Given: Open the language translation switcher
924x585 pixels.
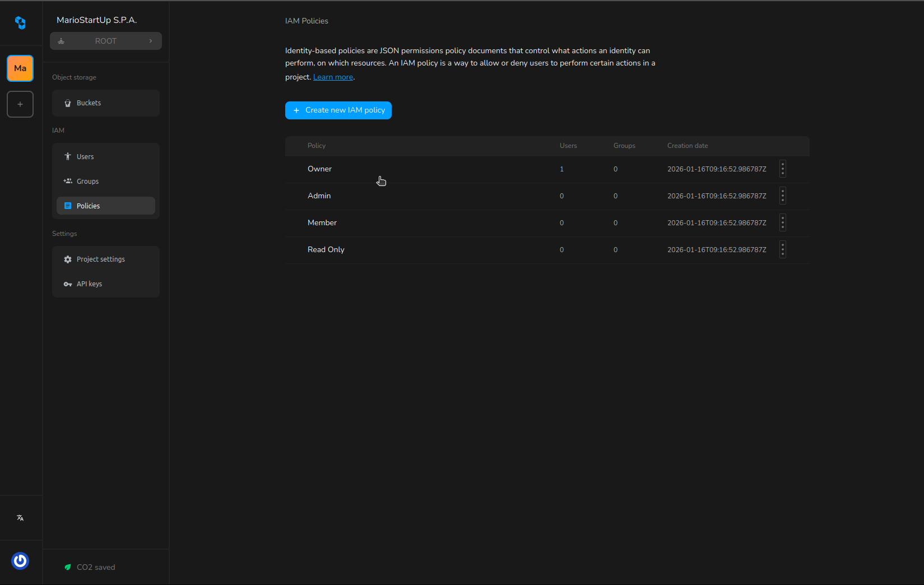Looking at the screenshot, I should (x=20, y=518).
